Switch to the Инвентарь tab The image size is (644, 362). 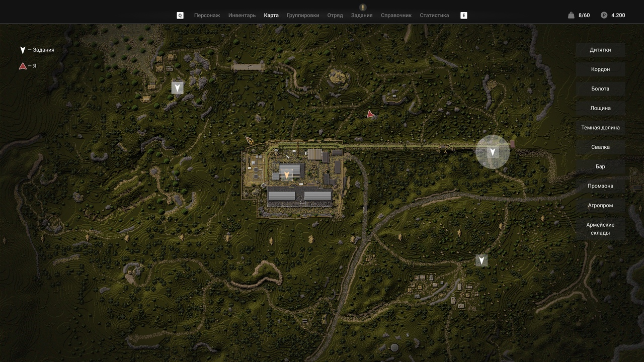pos(242,15)
